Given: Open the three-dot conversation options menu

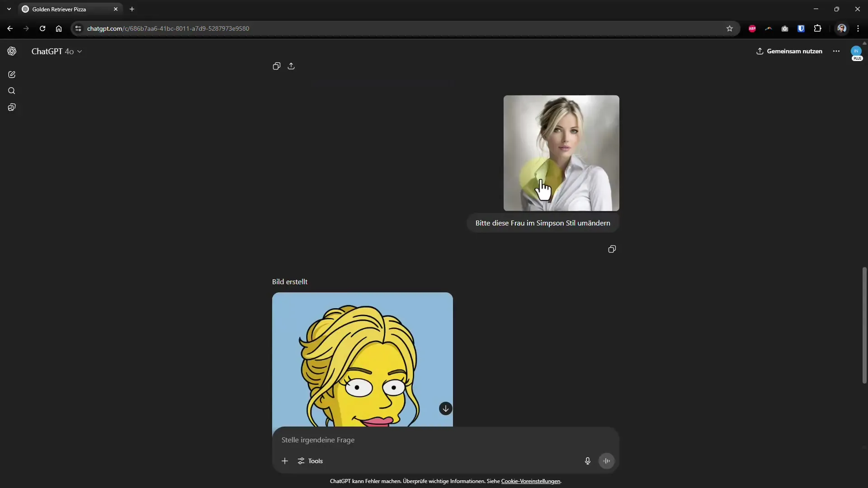Looking at the screenshot, I should pyautogui.click(x=836, y=51).
